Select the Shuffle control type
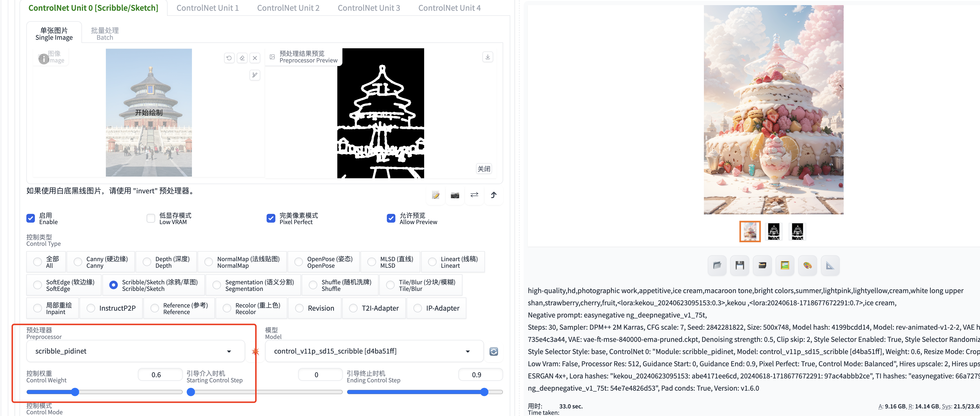 340,285
